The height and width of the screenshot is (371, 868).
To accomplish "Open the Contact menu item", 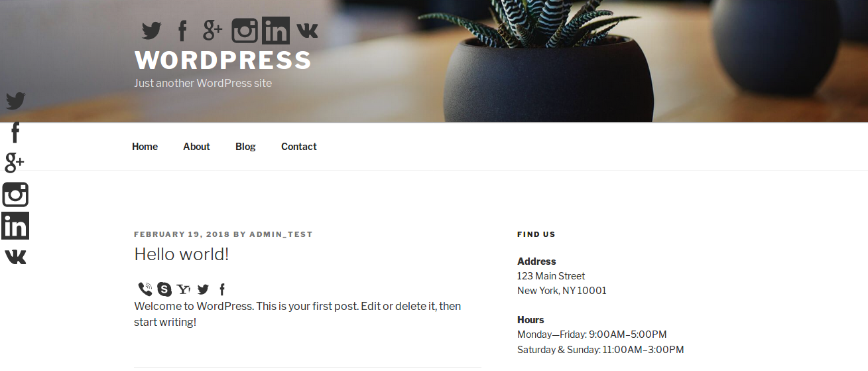I will click(x=299, y=147).
